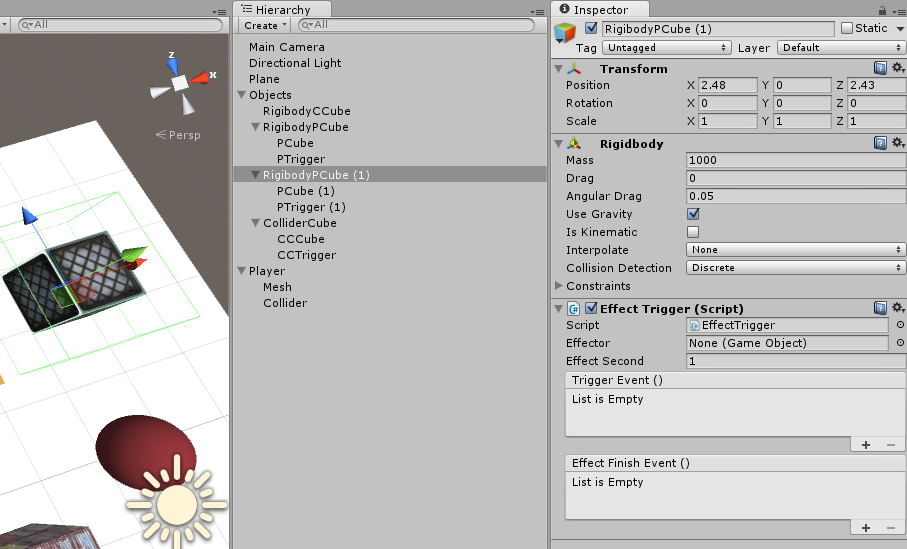The height and width of the screenshot is (549, 907).
Task: Remove entry from Trigger Event list with minus
Action: point(891,445)
